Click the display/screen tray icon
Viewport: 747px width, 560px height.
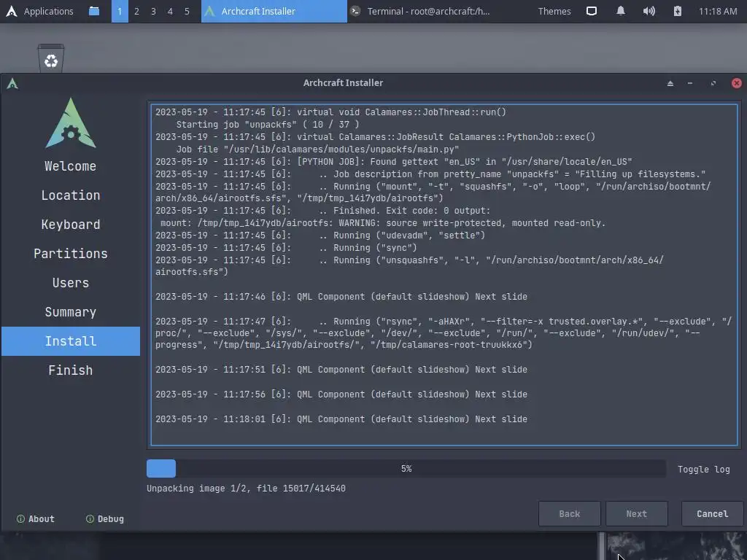tap(591, 11)
